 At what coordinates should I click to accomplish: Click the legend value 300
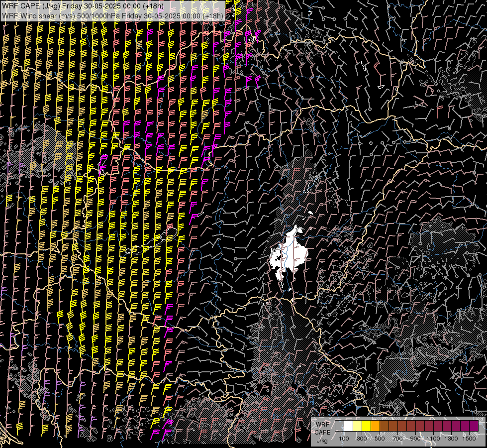[x=362, y=439]
